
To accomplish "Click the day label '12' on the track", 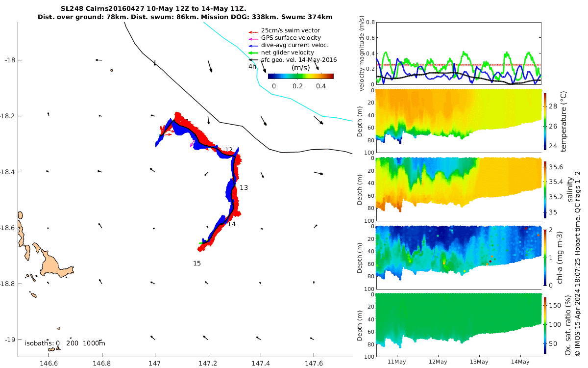I will coord(229,150).
